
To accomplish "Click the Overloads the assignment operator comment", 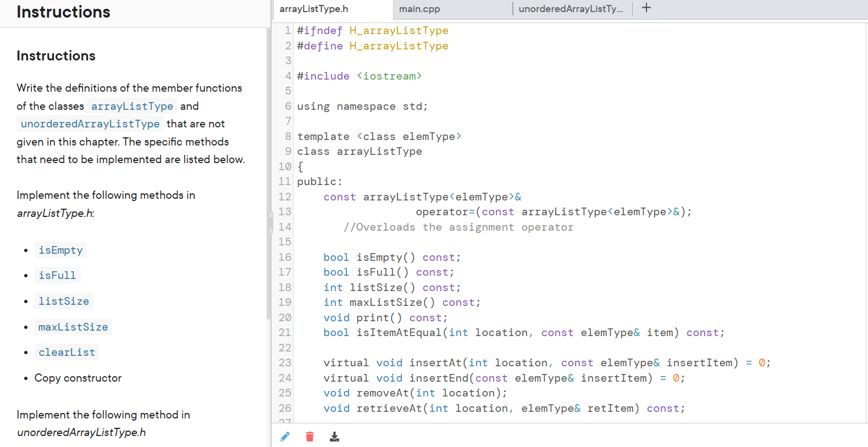I will (458, 227).
